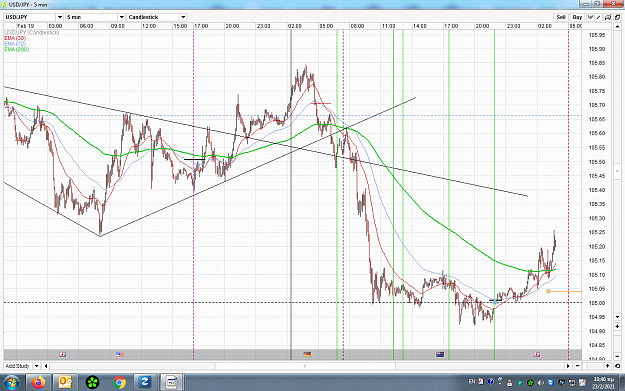Click the 08:00 time axis label
The image size is (625, 391).
[357, 26]
